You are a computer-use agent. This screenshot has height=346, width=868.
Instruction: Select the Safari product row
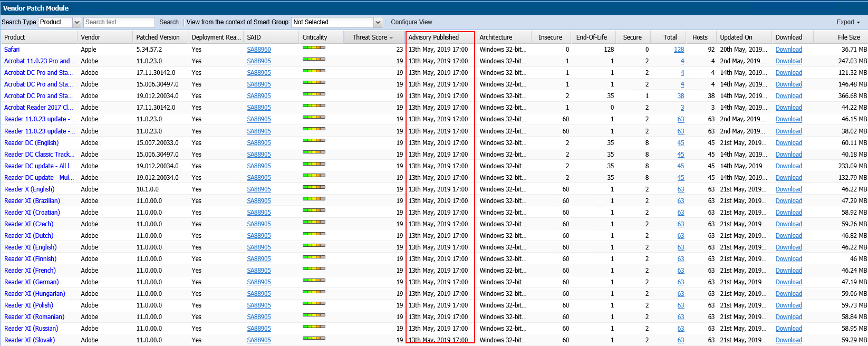point(12,50)
